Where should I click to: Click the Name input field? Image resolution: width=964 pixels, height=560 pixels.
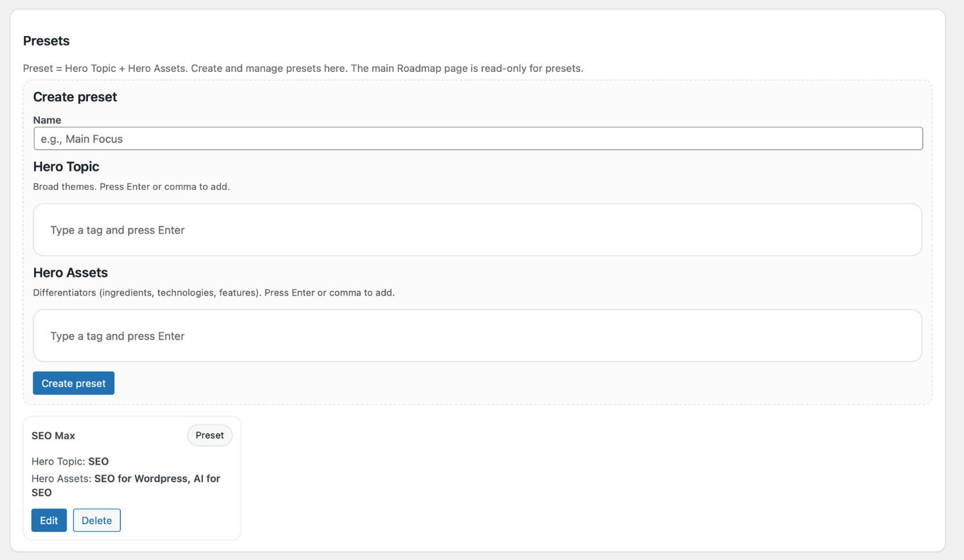pyautogui.click(x=478, y=138)
